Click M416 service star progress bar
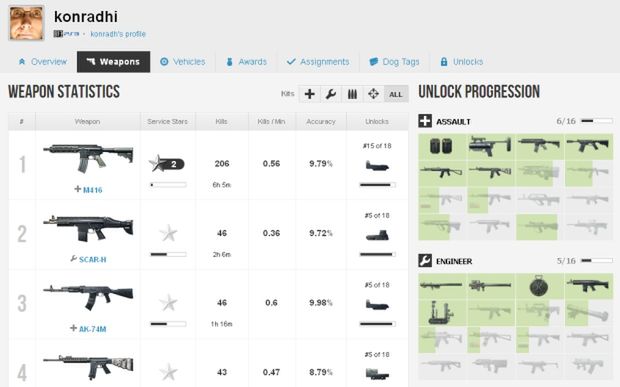This screenshot has height=387, width=620. [x=168, y=185]
